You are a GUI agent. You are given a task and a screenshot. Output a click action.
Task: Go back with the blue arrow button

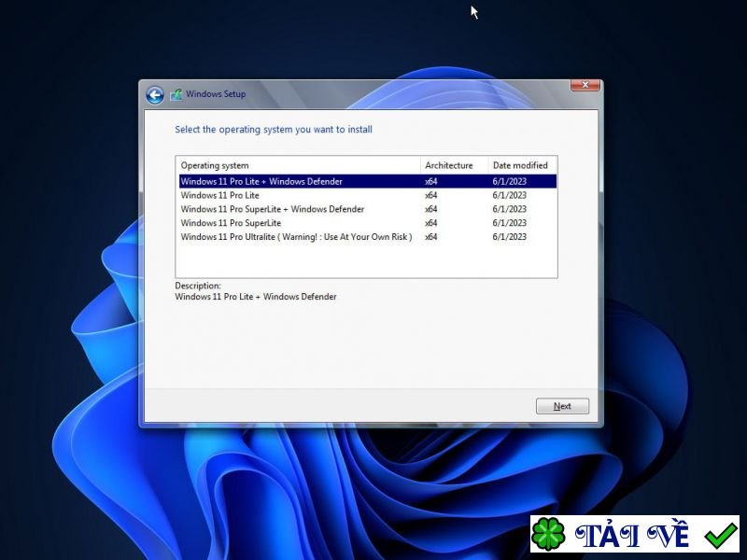tap(155, 95)
